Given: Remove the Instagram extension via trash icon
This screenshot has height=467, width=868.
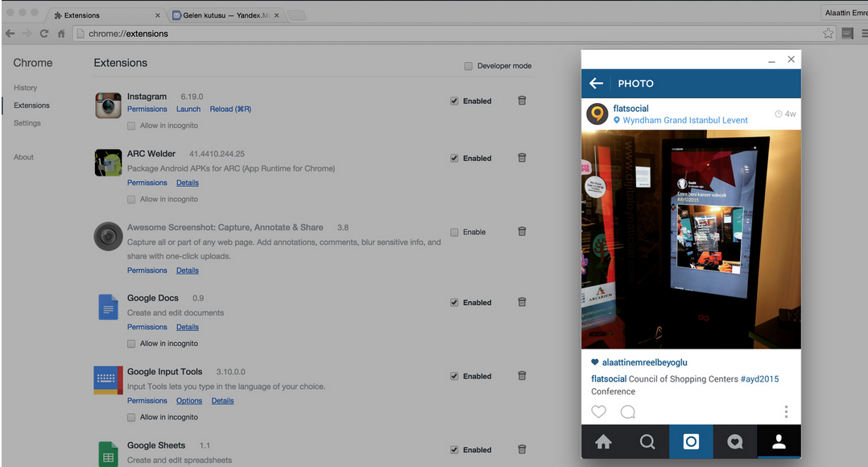Looking at the screenshot, I should click(x=522, y=101).
